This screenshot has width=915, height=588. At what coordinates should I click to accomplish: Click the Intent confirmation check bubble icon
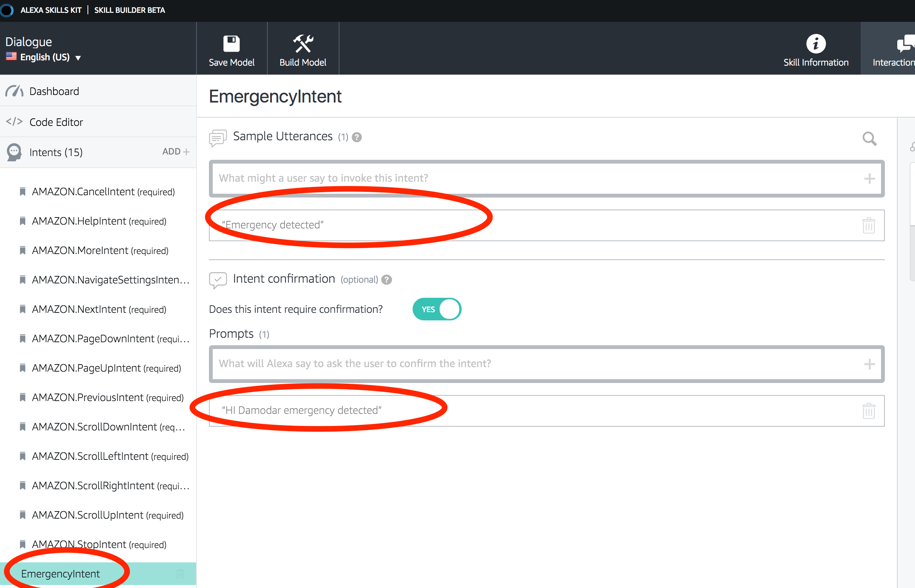click(x=218, y=280)
